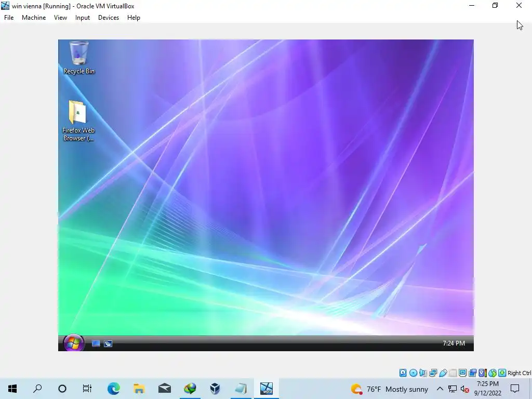Open the notification center icon

515,389
